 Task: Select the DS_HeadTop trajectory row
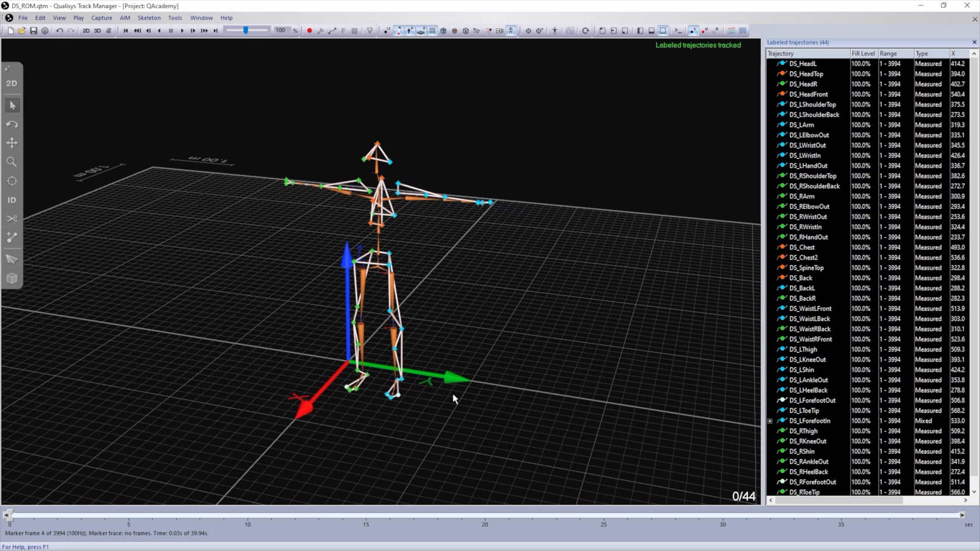[806, 74]
